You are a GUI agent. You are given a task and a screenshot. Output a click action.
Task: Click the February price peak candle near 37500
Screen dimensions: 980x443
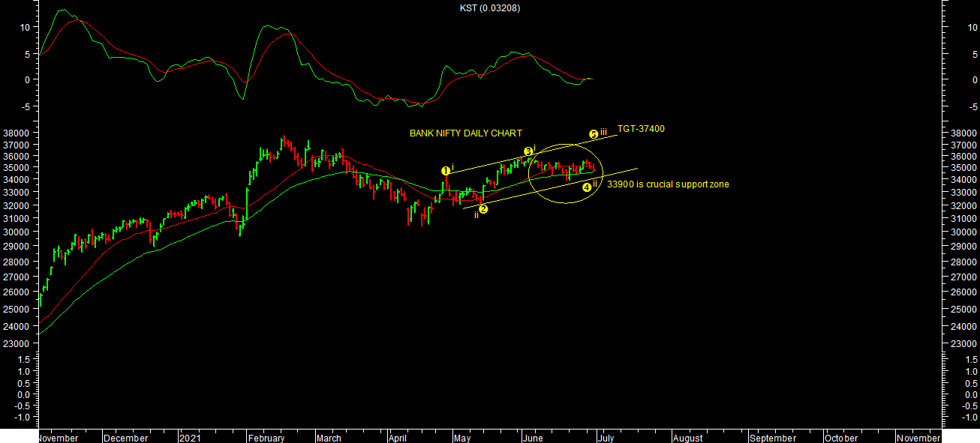283,140
